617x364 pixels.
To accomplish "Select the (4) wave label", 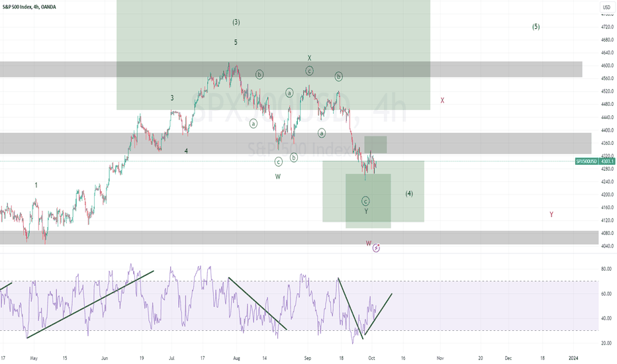I will coord(409,194).
